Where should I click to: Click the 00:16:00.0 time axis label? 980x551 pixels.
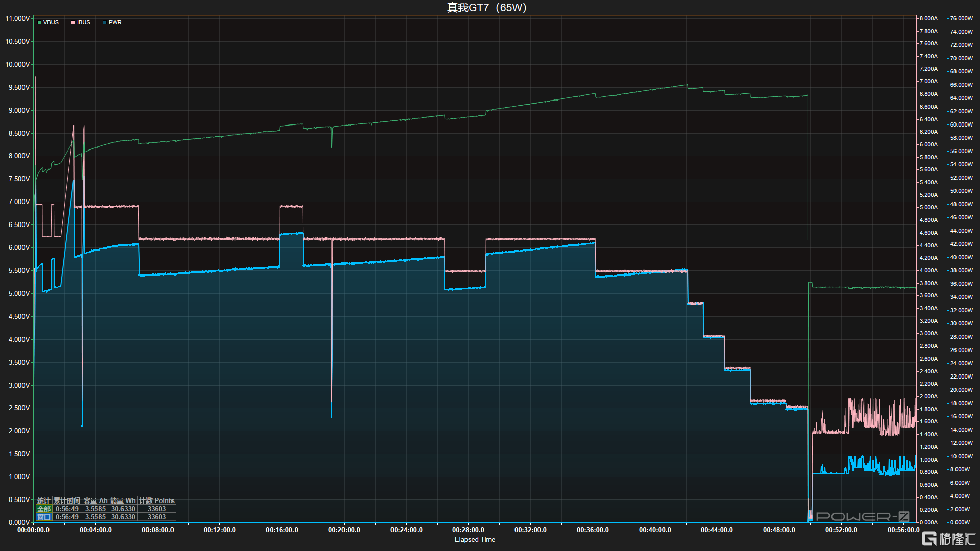tap(282, 530)
